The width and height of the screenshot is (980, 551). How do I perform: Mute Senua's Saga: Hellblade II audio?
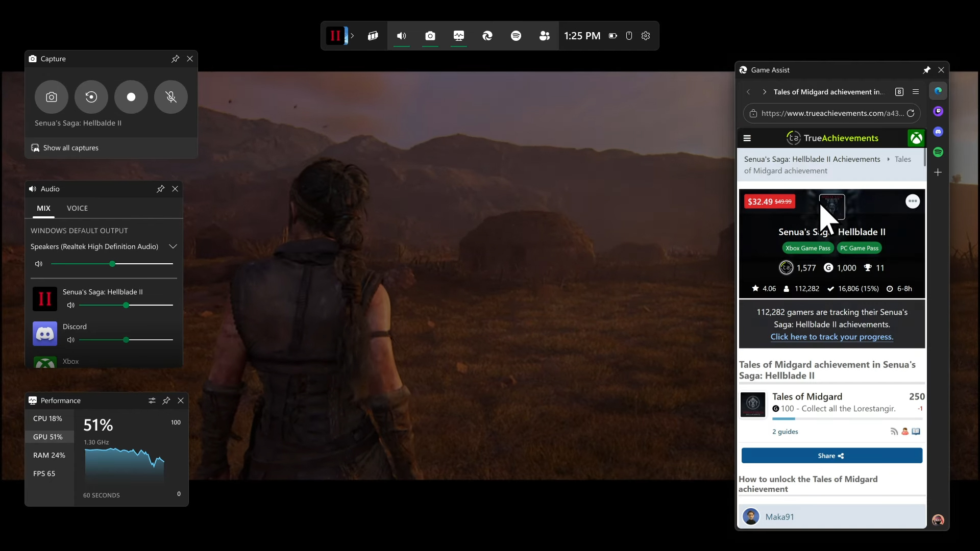pos(71,305)
